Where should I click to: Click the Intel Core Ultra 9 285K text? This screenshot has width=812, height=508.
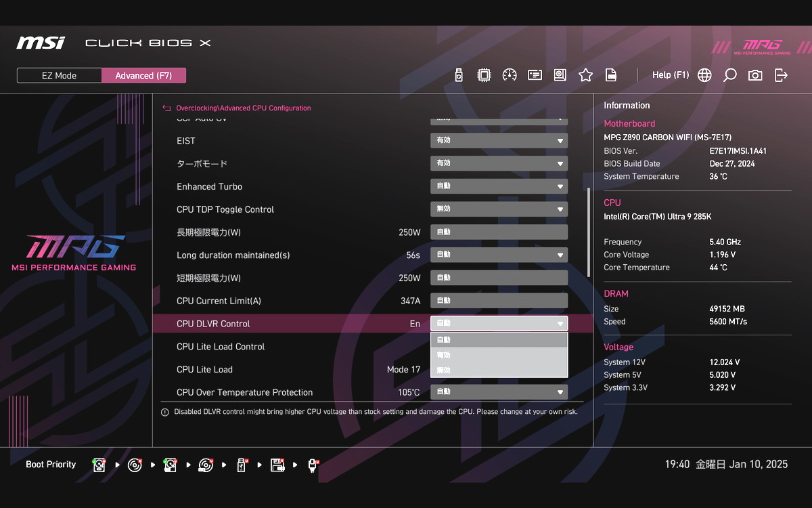(x=657, y=217)
